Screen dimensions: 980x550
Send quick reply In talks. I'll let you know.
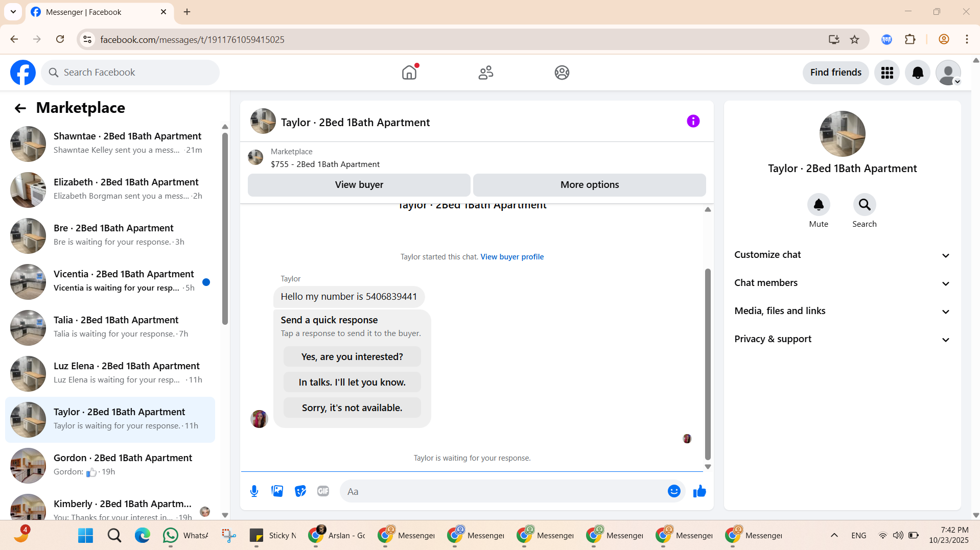(352, 382)
